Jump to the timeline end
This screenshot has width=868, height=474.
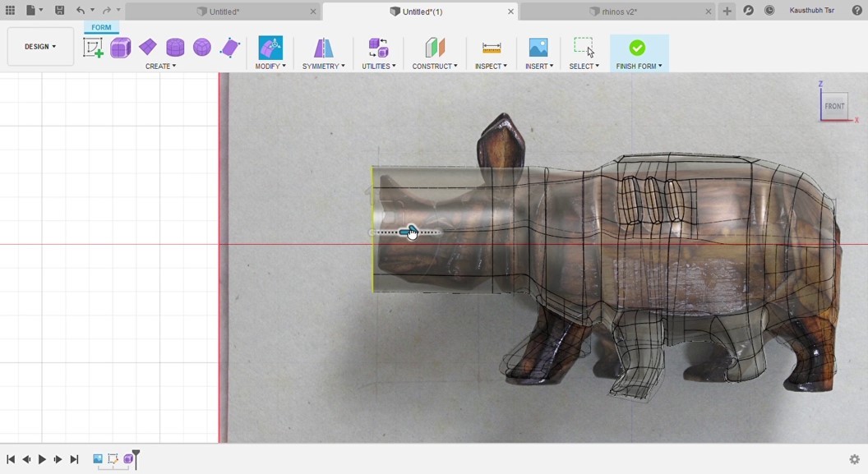pyautogui.click(x=74, y=459)
